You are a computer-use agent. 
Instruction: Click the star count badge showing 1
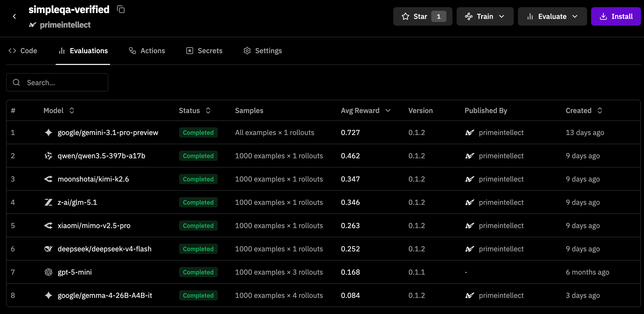(439, 16)
